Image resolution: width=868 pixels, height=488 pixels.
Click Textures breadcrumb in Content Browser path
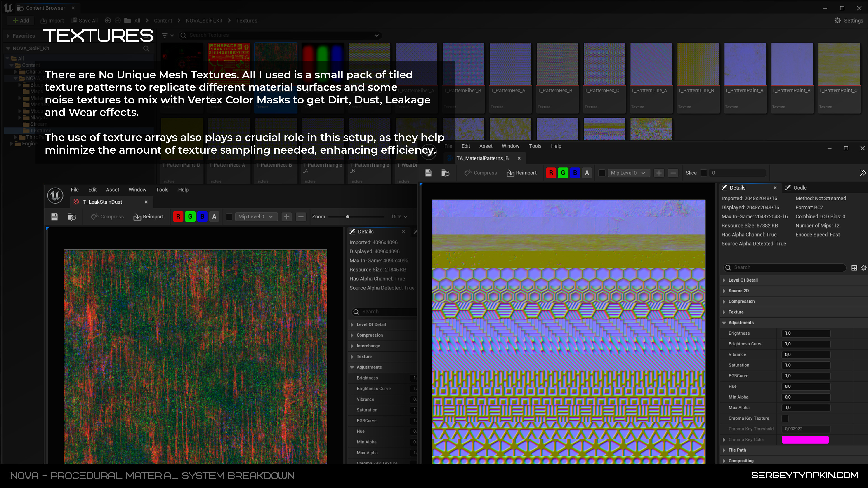tap(246, 21)
